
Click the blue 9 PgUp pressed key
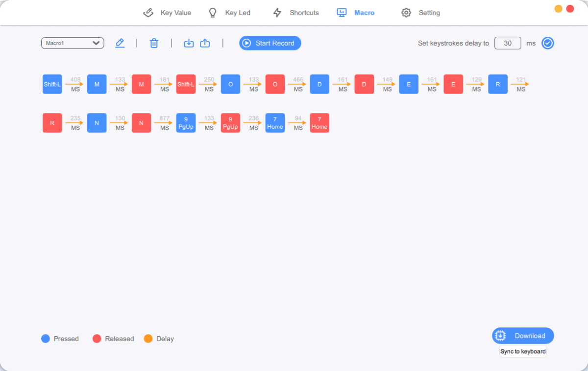pos(186,123)
